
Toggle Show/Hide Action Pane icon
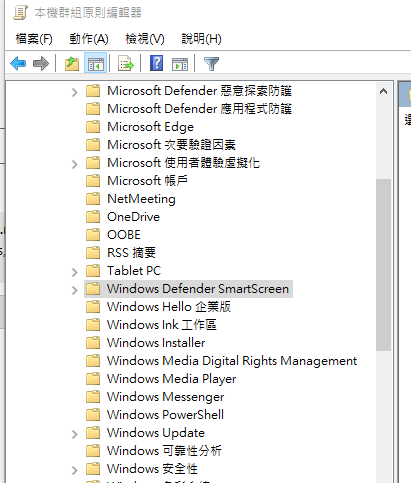click(x=180, y=64)
